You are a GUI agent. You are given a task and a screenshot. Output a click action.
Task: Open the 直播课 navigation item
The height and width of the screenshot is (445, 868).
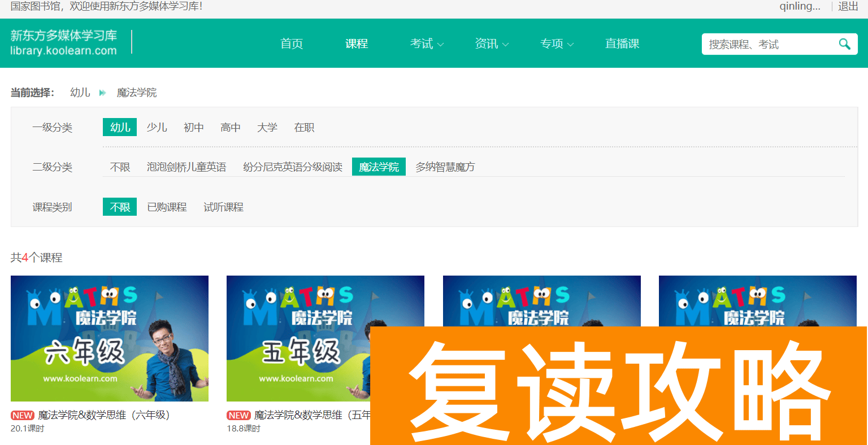pyautogui.click(x=622, y=43)
